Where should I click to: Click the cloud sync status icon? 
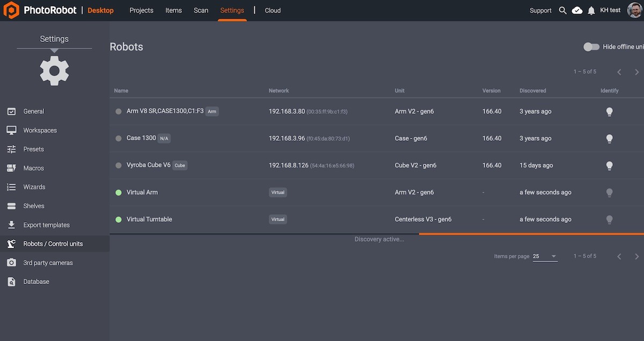point(577,11)
